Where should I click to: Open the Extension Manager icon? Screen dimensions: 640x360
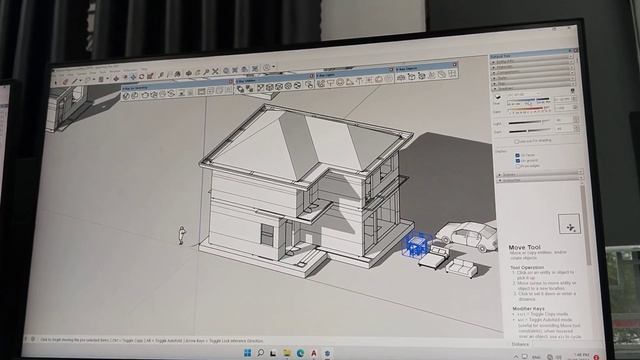pyautogui.click(x=255, y=69)
